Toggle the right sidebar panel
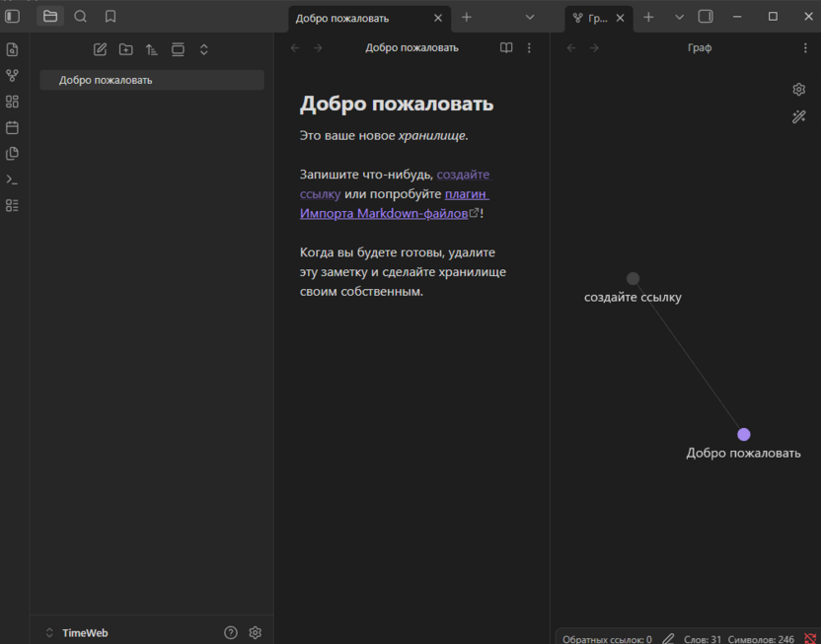This screenshot has height=644, width=821. [x=706, y=17]
